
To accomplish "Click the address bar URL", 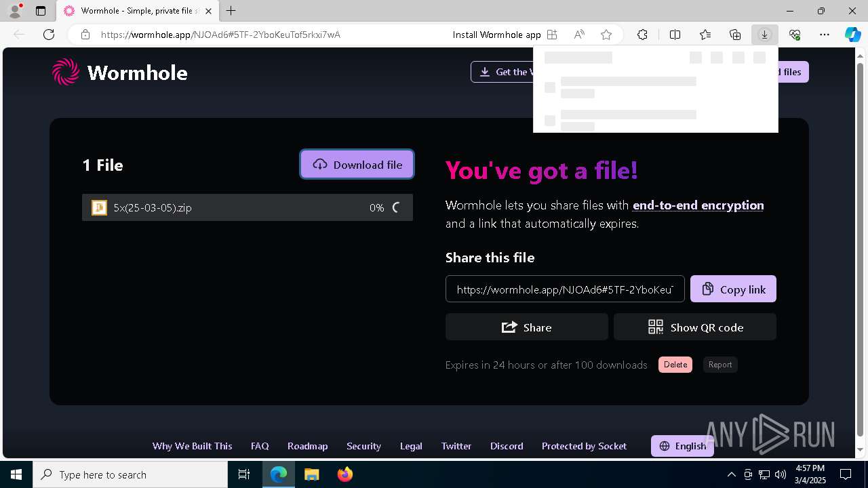I will tap(220, 35).
